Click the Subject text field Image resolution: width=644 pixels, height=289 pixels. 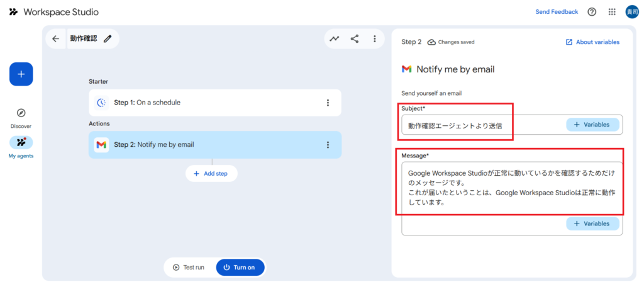(x=481, y=125)
